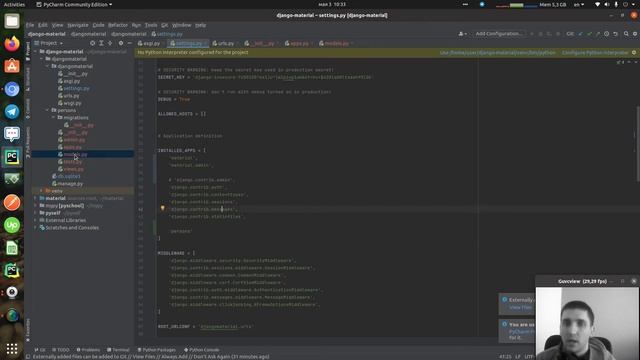
Task: Expand the External Libraries node
Action: tap(36, 220)
